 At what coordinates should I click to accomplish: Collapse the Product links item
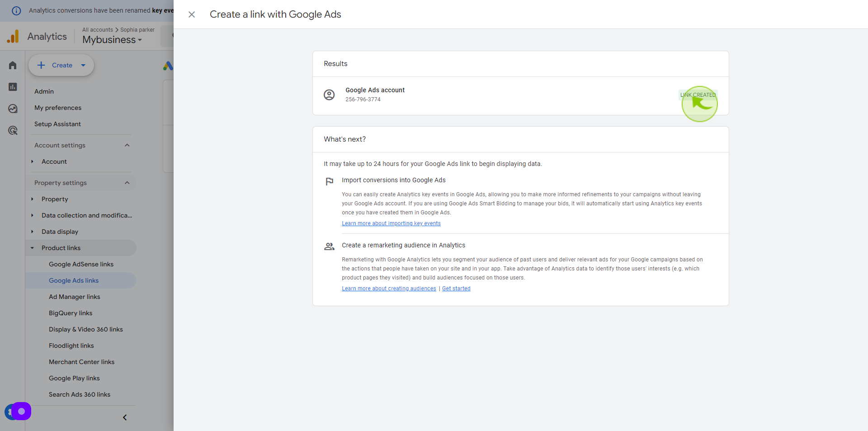[33, 248]
